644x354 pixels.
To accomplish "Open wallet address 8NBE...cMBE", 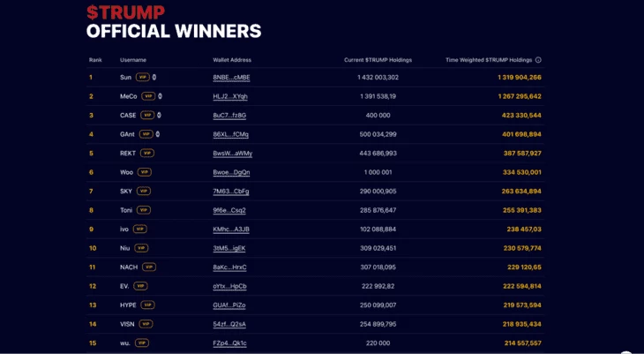I will click(231, 78).
